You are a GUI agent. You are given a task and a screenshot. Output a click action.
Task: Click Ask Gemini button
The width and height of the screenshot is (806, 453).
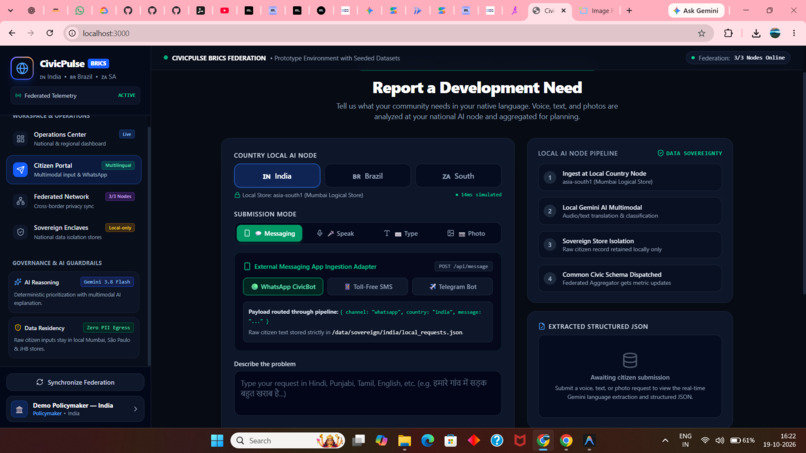tap(696, 10)
